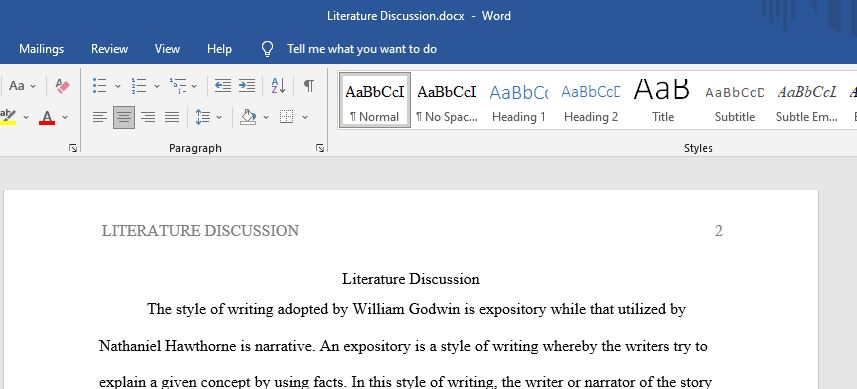Open the Font dialog launcher
Image resolution: width=857 pixels, height=389 pixels.
pos(73,148)
